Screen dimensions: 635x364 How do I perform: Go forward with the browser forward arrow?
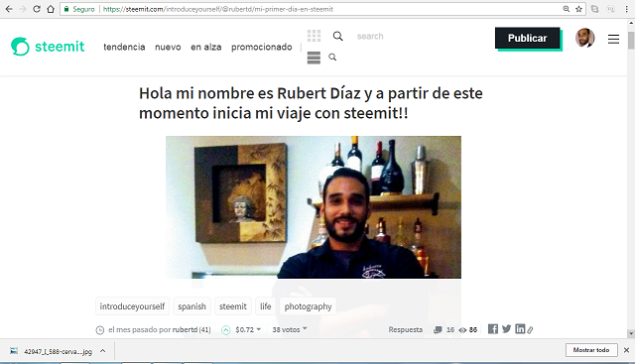pyautogui.click(x=23, y=9)
